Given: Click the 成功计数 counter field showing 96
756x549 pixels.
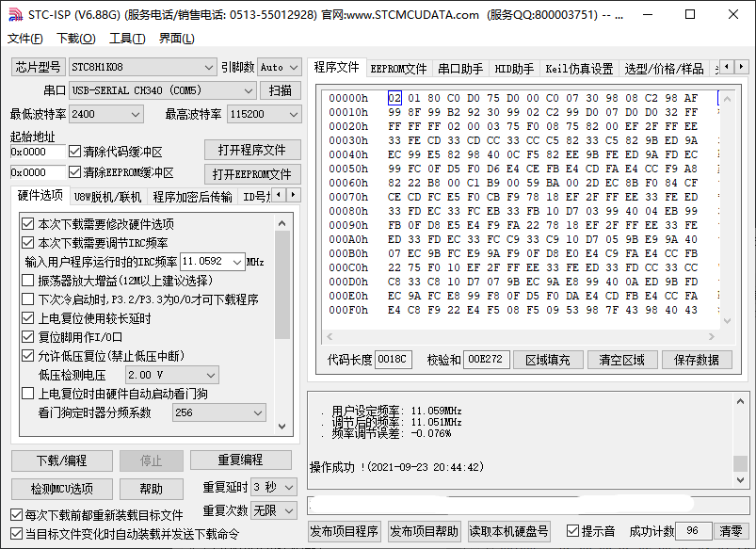Looking at the screenshot, I should [x=693, y=531].
